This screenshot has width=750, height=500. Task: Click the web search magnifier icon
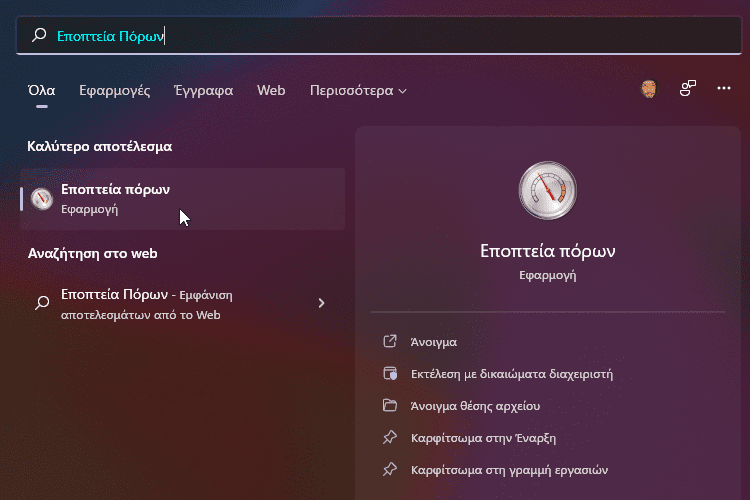coord(42,303)
